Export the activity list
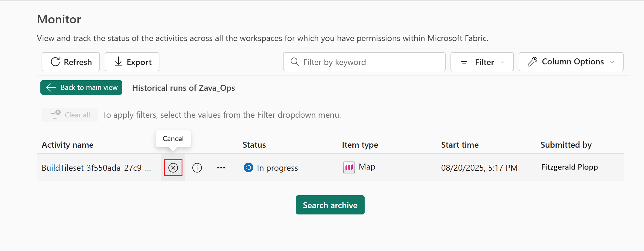 pyautogui.click(x=132, y=62)
